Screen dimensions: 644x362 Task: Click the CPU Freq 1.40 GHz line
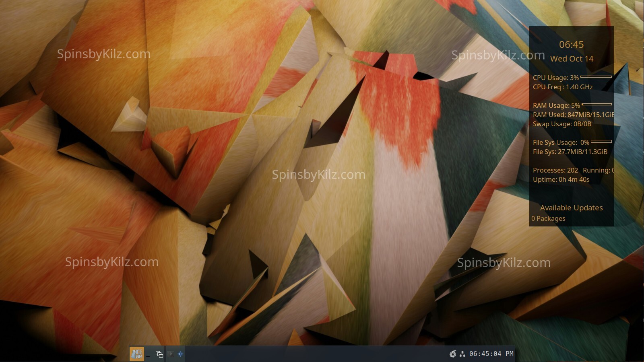[x=563, y=87]
